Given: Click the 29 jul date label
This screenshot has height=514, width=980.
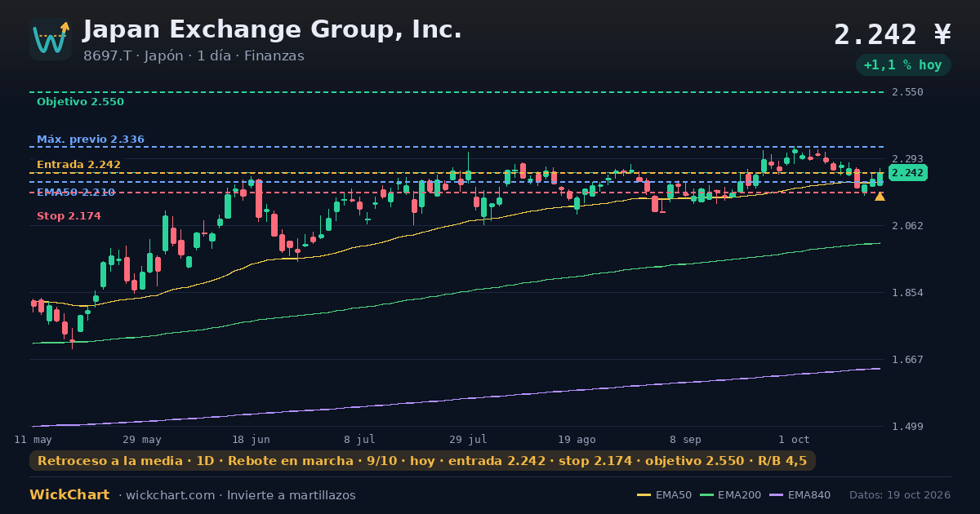Looking at the screenshot, I should point(468,439).
